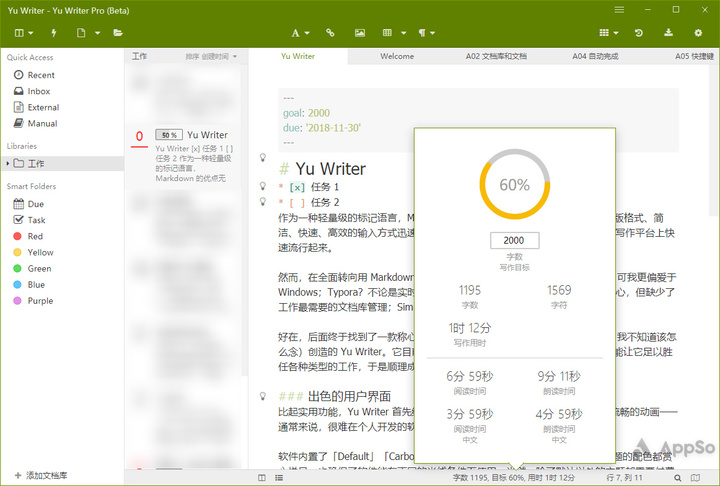Viewport: 720px width, 486px height.
Task: Toggle split view icon in status bar
Action: click(262, 478)
